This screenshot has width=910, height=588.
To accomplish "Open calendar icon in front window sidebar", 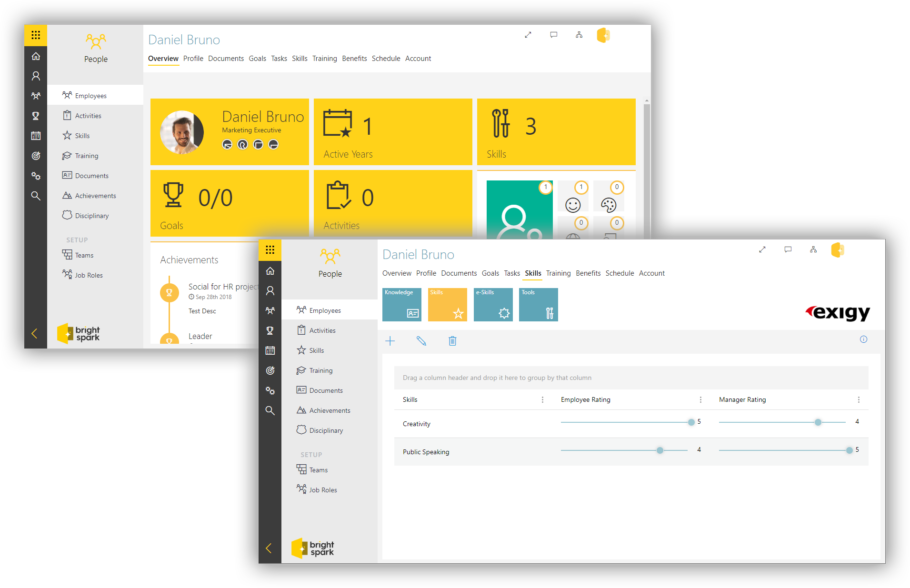I will coord(270,350).
